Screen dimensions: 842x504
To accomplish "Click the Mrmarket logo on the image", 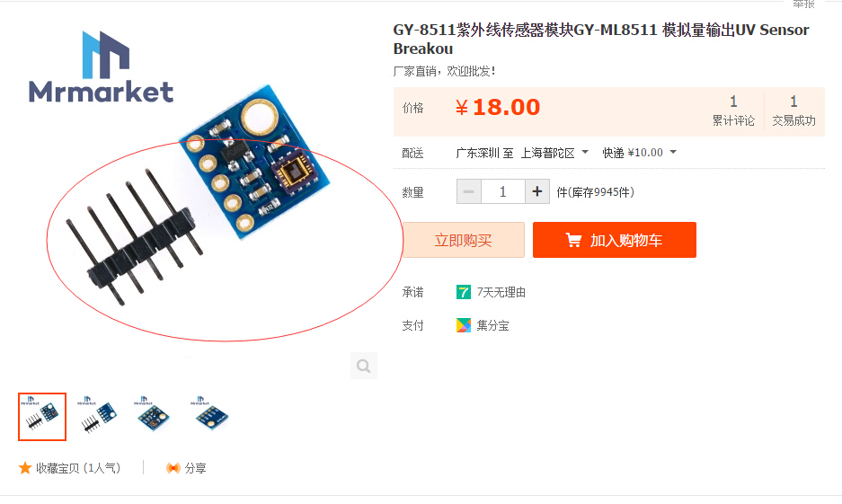I will [101, 66].
